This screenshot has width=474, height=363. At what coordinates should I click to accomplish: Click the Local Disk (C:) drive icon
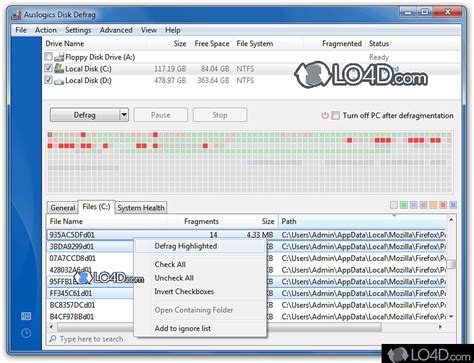click(x=59, y=69)
